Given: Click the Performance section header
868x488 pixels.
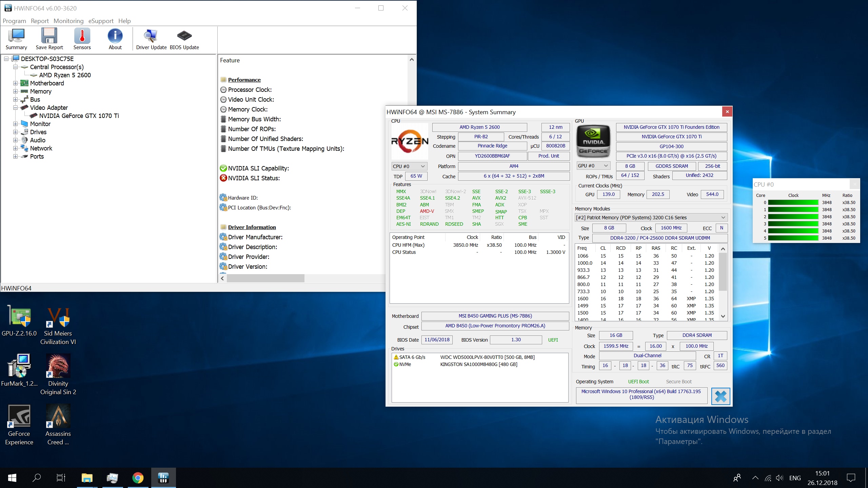Looking at the screenshot, I should pyautogui.click(x=244, y=80).
